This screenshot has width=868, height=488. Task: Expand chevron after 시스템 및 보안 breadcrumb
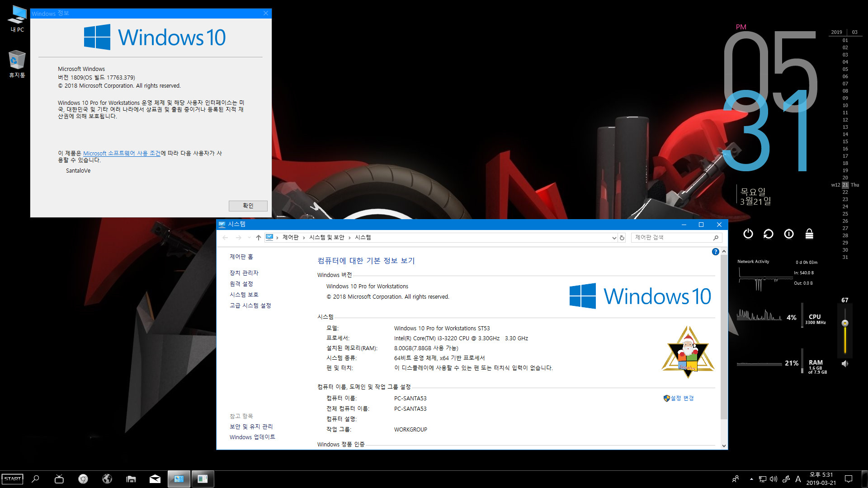pyautogui.click(x=349, y=238)
